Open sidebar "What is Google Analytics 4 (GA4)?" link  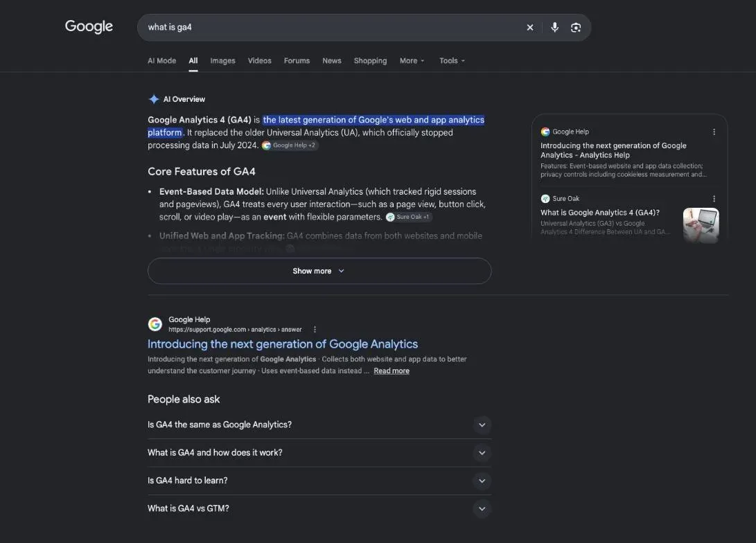pos(600,213)
